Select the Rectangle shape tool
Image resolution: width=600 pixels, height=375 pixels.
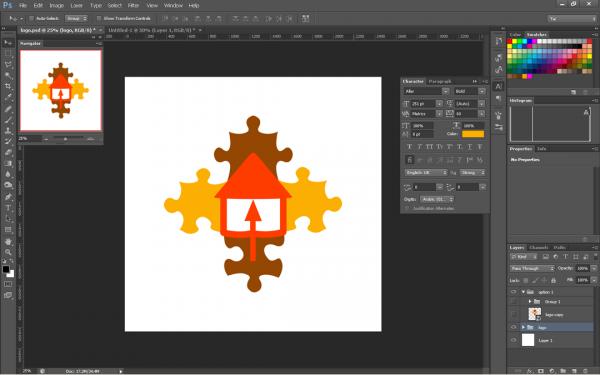8,230
